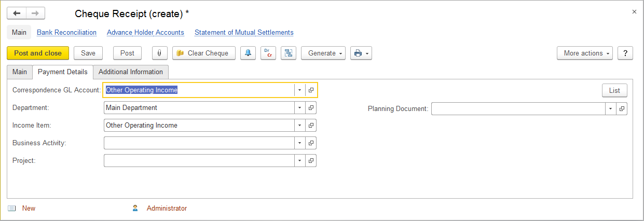The image size is (644, 221).
Task: Expand Correspondence GL Account dropdown
Action: pos(299,90)
